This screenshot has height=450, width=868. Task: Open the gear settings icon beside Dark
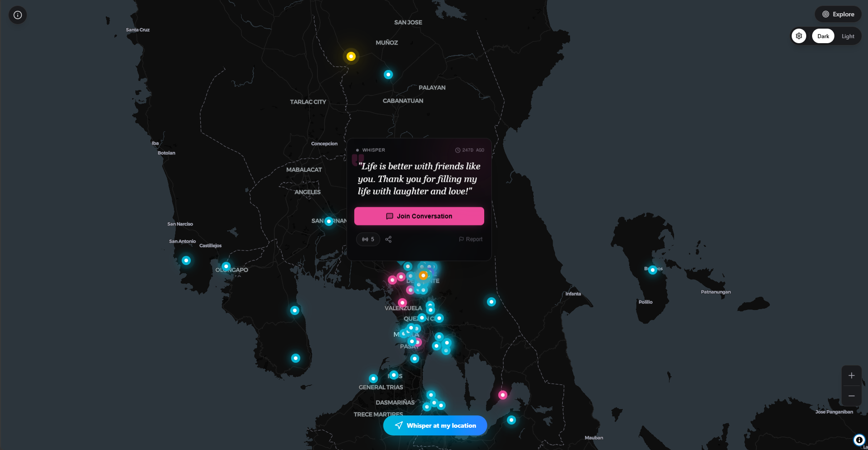tap(799, 36)
